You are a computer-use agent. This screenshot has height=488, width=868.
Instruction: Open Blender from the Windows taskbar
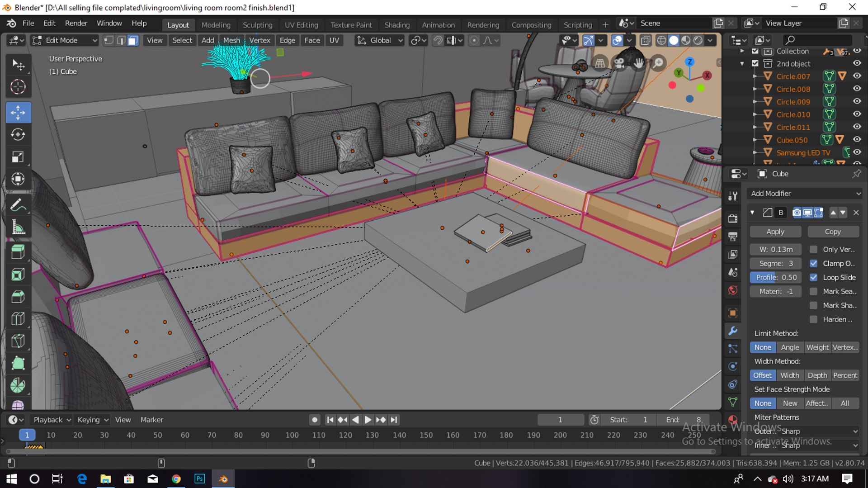223,479
